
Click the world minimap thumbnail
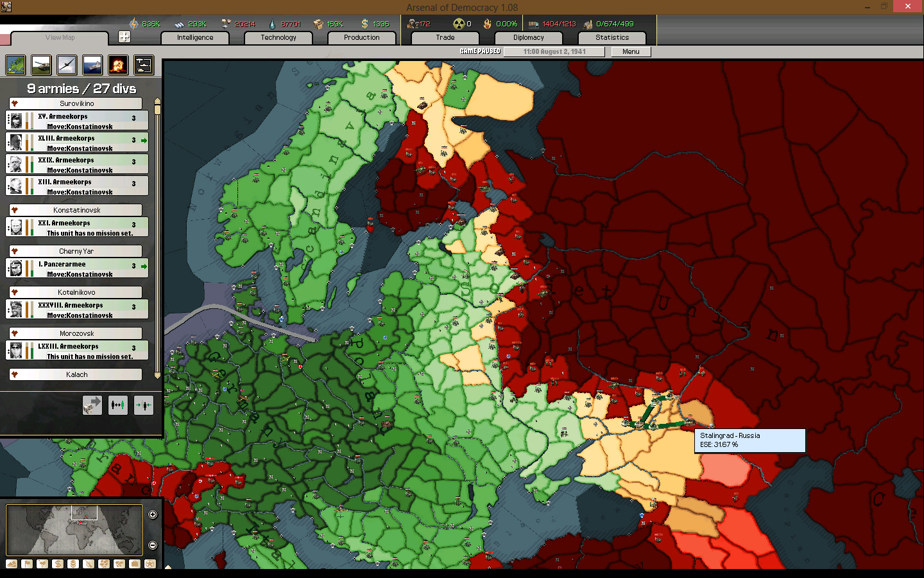pos(74,530)
